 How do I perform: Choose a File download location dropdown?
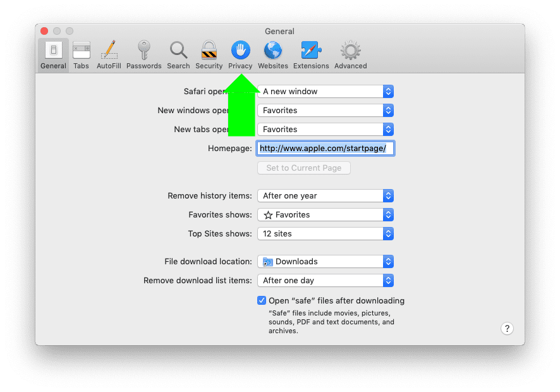point(326,262)
